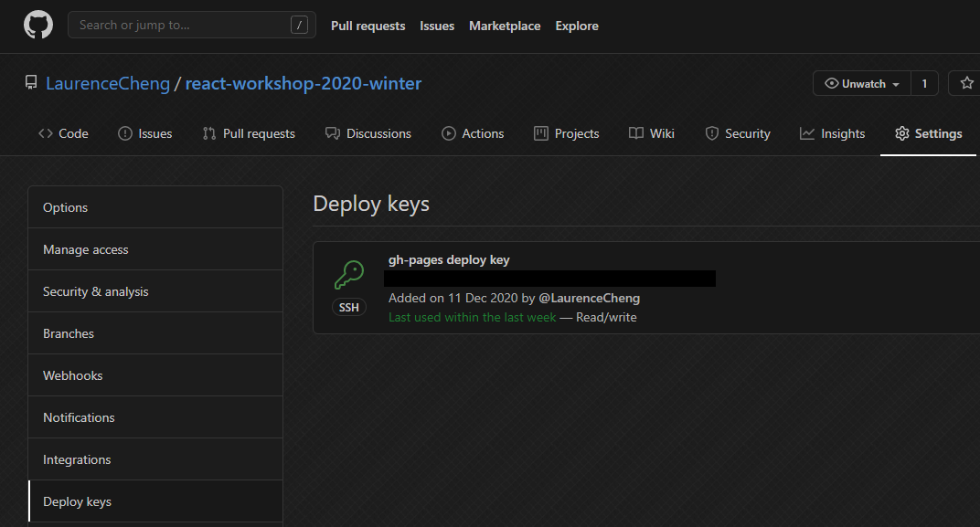Open Webhooks settings

point(155,375)
